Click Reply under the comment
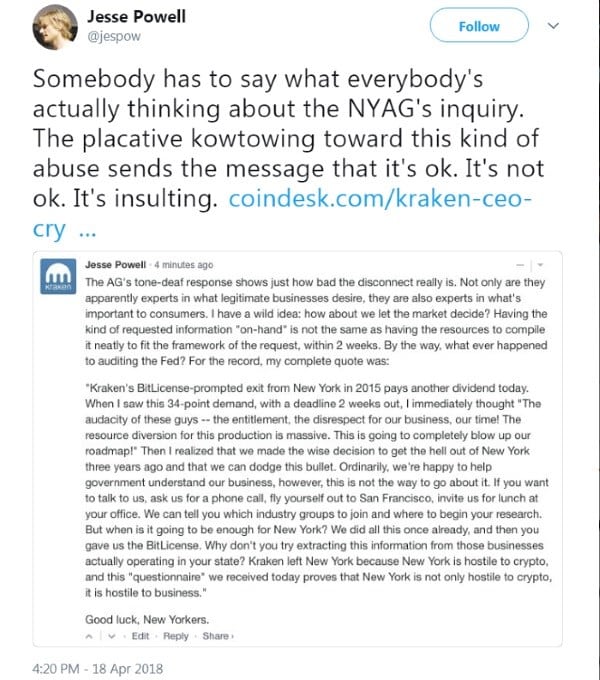The height and width of the screenshot is (680, 600). click(176, 636)
